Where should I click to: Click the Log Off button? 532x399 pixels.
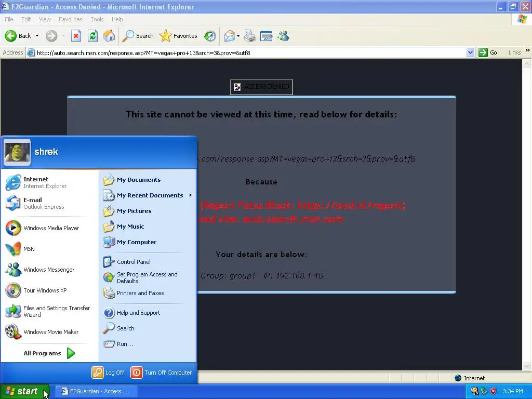[x=109, y=373]
